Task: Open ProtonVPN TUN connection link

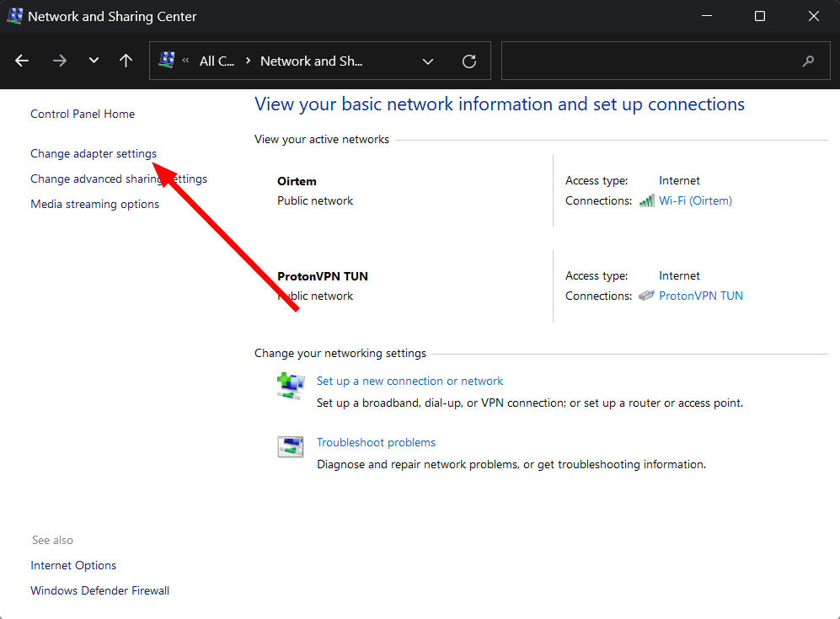Action: [700, 296]
